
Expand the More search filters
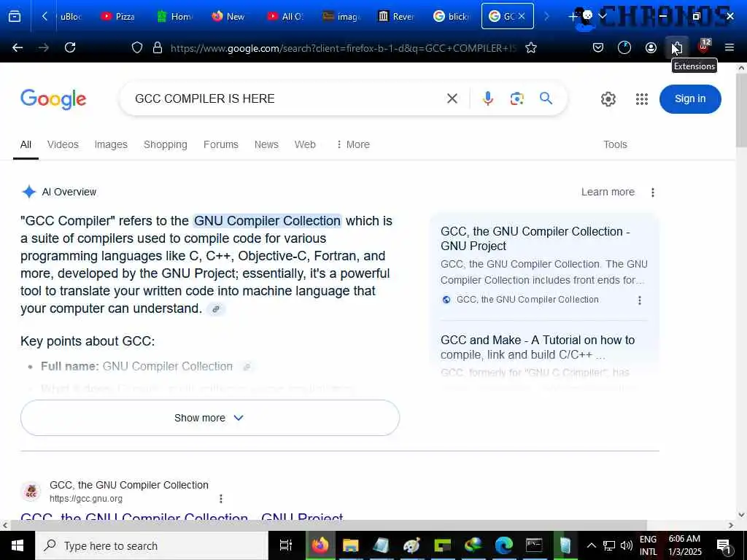pyautogui.click(x=353, y=144)
